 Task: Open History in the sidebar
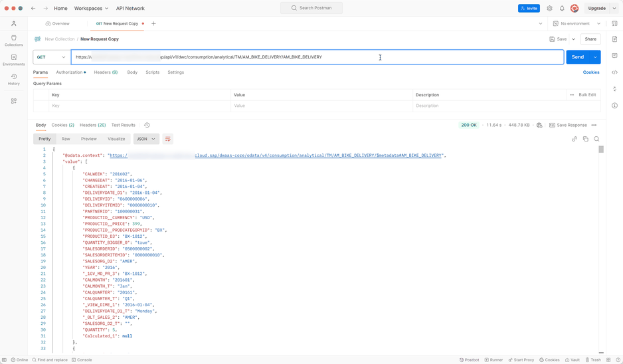click(13, 80)
